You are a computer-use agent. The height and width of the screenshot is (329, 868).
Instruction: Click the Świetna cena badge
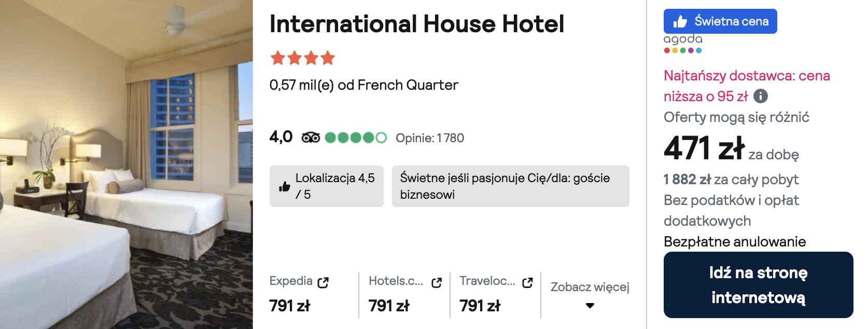(720, 21)
